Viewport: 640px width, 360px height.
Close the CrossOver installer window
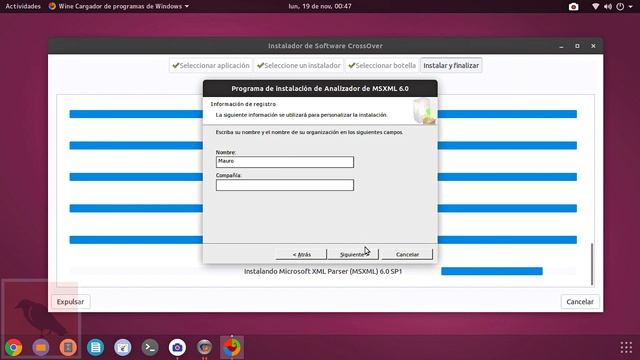[593, 46]
